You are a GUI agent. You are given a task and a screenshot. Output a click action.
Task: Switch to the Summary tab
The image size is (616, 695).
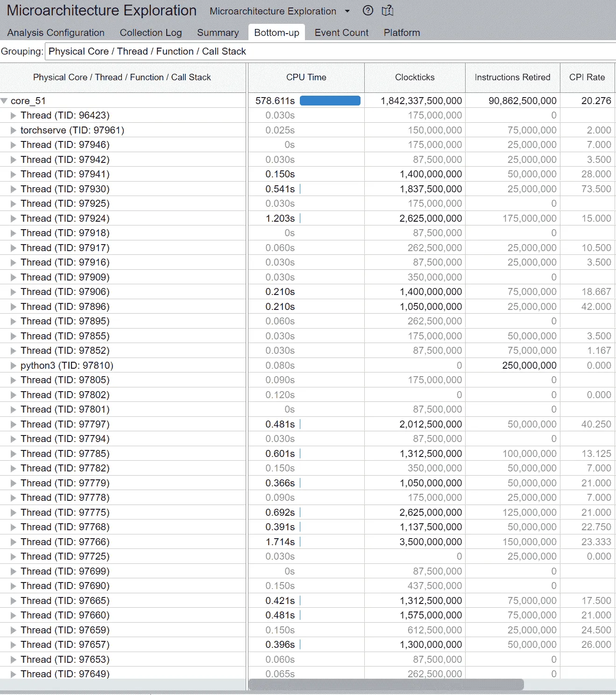point(218,33)
